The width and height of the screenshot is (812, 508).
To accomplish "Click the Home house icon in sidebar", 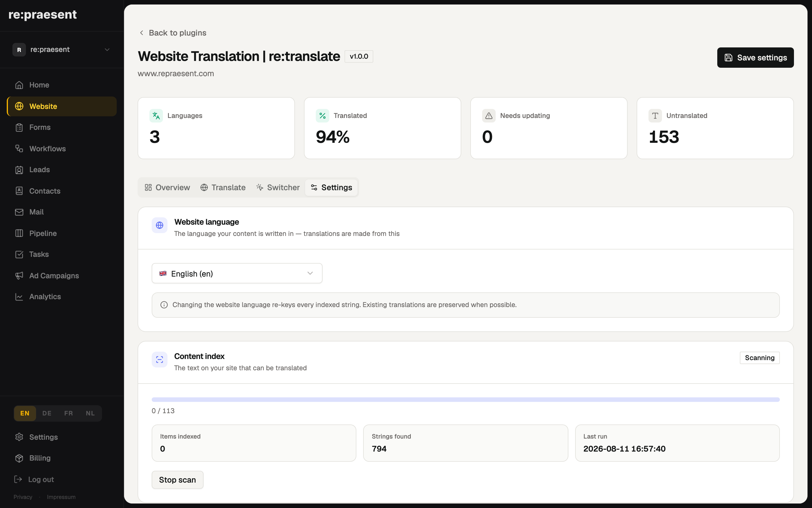I will (x=19, y=85).
